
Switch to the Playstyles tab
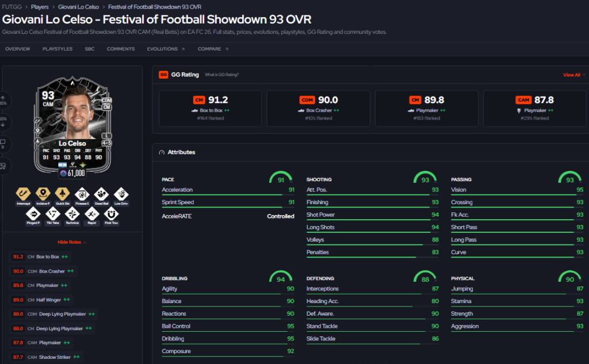pos(58,49)
